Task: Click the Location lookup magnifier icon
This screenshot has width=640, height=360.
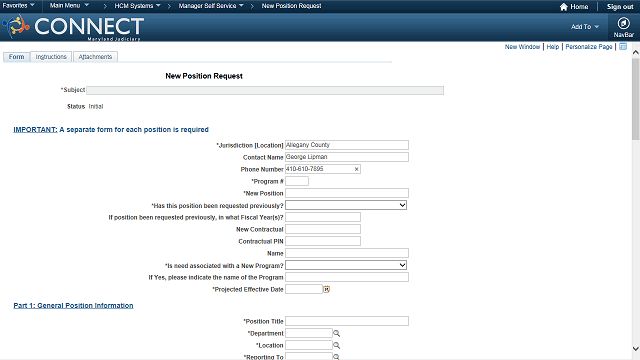Action: [x=336, y=345]
